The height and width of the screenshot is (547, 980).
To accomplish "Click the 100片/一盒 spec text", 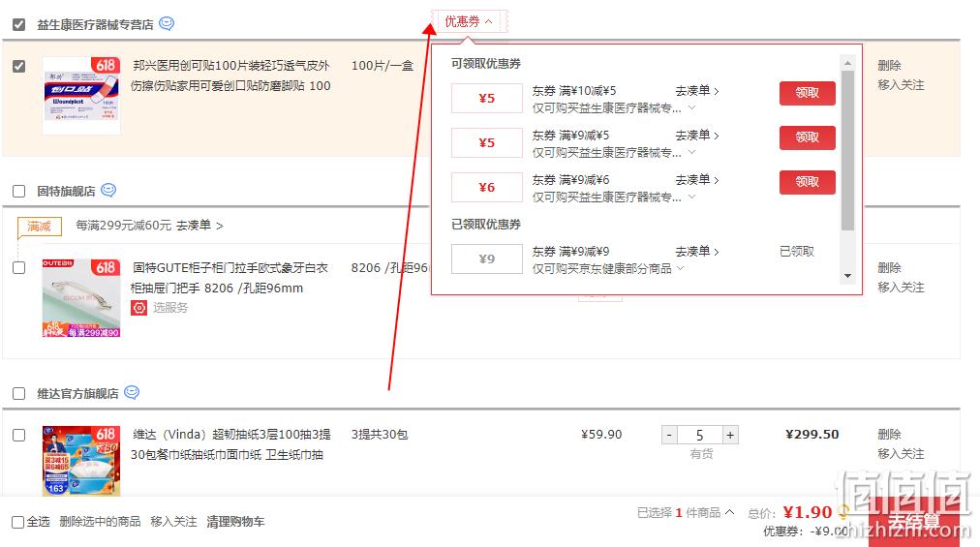I will [383, 66].
